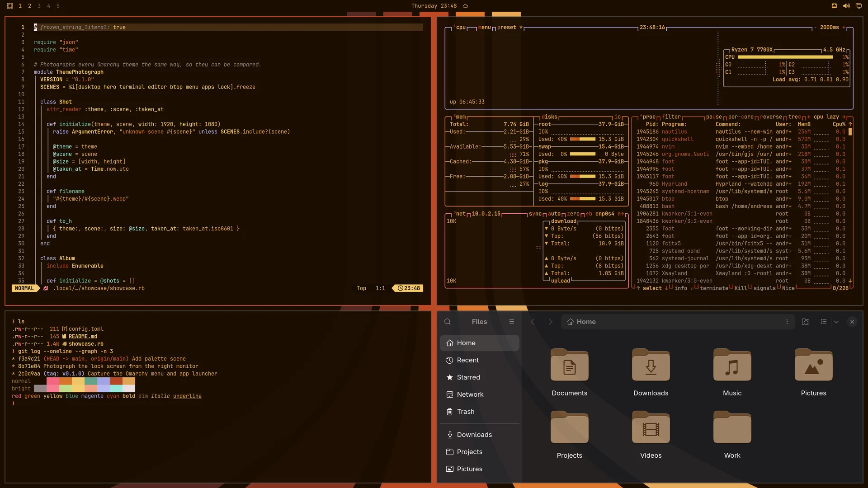Image resolution: width=868 pixels, height=488 pixels.
Task: Select the Projects folder icon in grid
Action: pos(570,427)
